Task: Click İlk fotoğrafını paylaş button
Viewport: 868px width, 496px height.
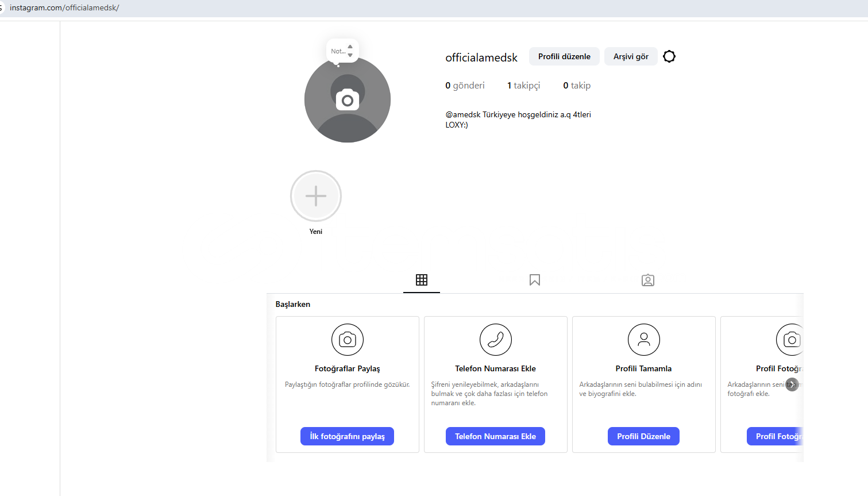Action: pos(347,436)
